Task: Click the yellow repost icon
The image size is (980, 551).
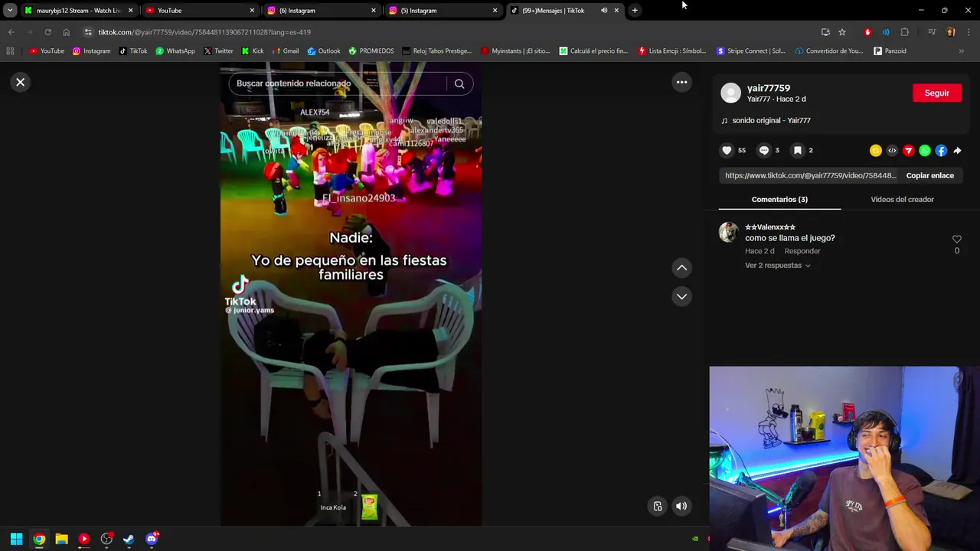Action: point(875,151)
